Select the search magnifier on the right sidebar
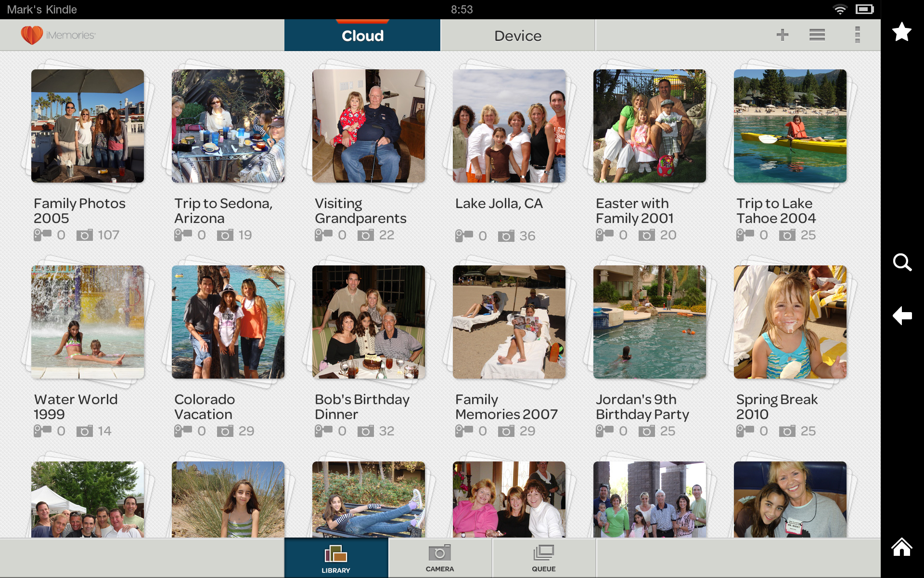924x578 pixels. tap(902, 263)
